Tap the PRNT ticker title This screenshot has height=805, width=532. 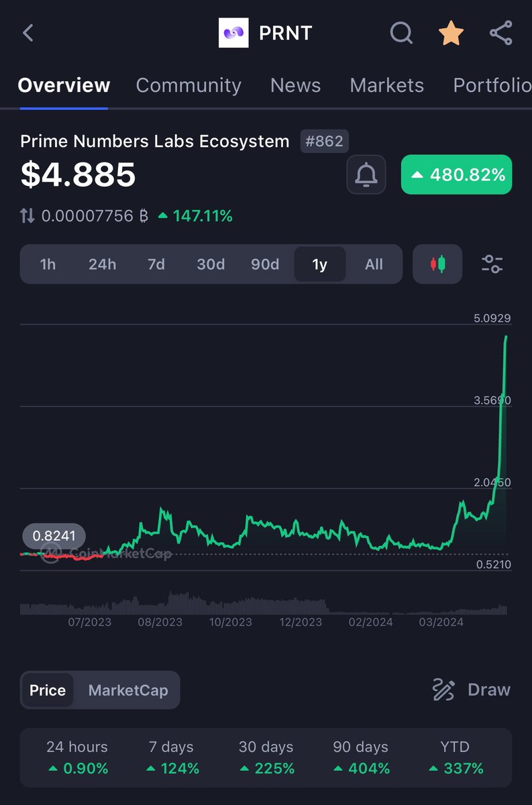coord(286,34)
